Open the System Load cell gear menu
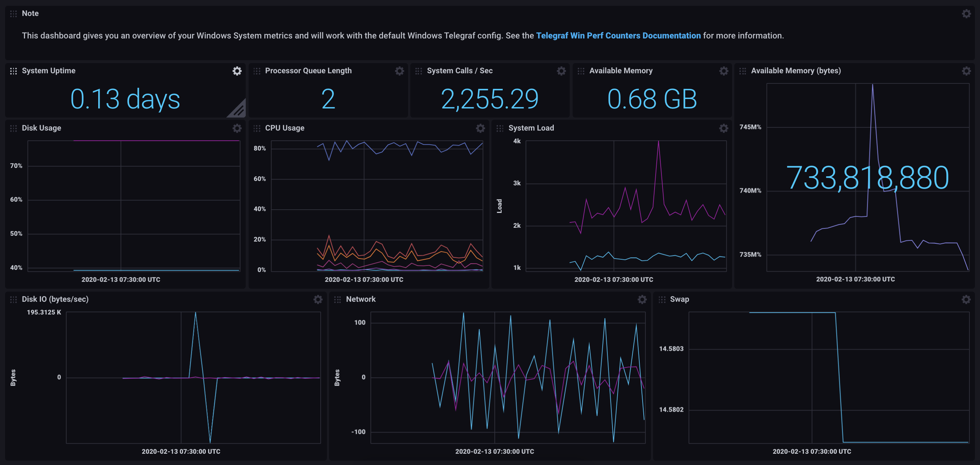Screen dimensions: 980x465 pyautogui.click(x=724, y=128)
